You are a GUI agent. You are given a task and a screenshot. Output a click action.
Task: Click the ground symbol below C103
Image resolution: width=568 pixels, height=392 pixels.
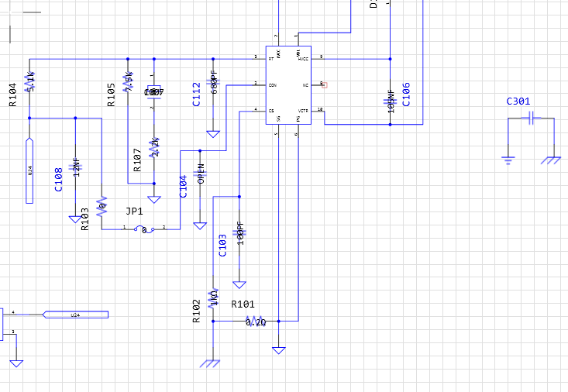pos(239,285)
